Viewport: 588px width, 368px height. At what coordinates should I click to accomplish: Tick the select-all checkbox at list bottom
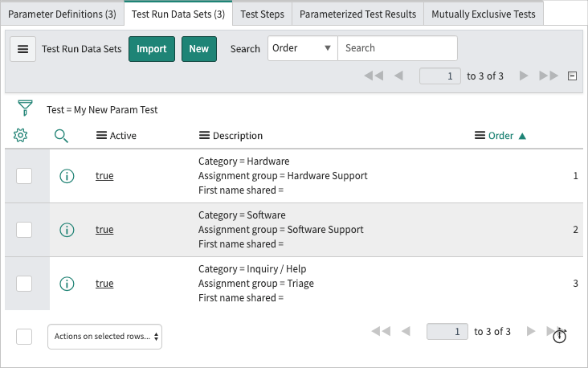point(24,337)
